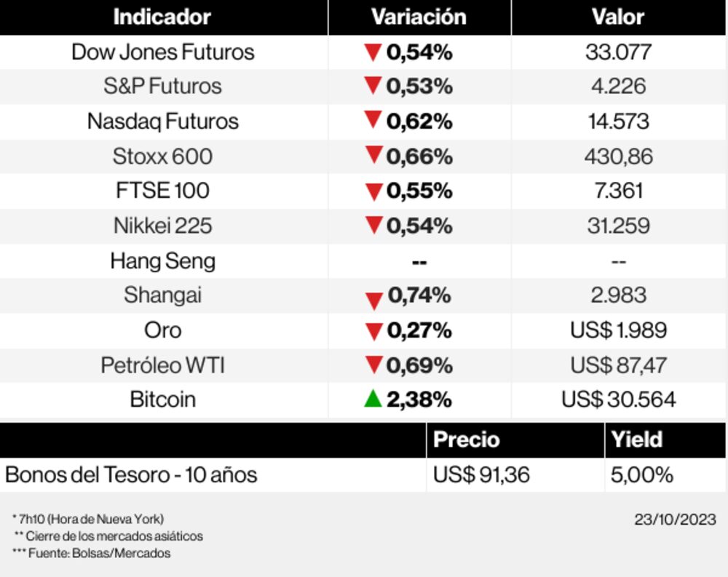
Task: Select Bonos del Tesoro - 10 años label
Action: click(x=131, y=475)
